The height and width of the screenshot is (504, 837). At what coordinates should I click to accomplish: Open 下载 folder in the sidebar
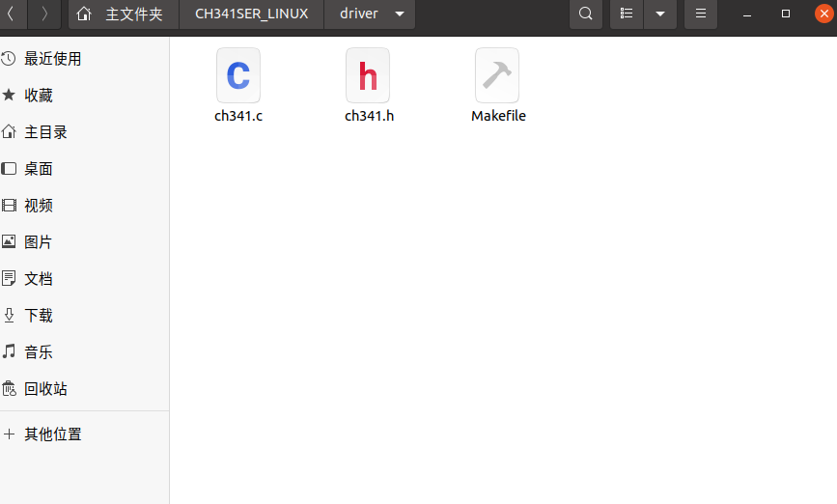coord(84,316)
